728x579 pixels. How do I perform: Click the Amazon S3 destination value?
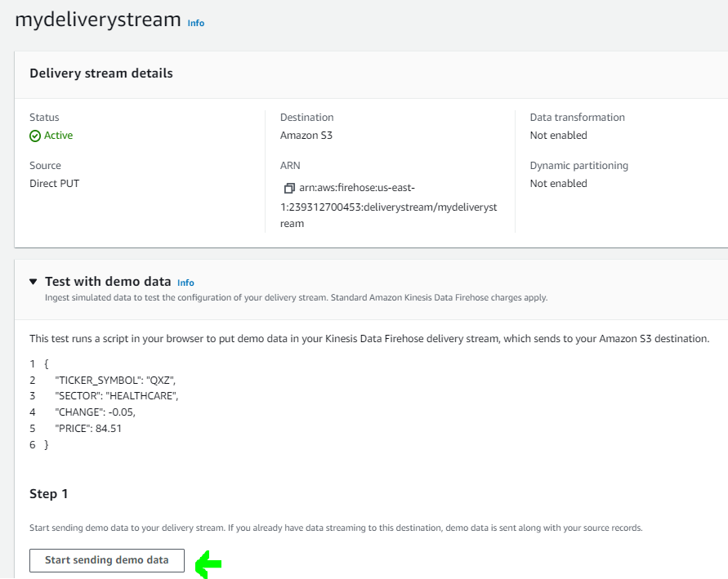click(306, 136)
